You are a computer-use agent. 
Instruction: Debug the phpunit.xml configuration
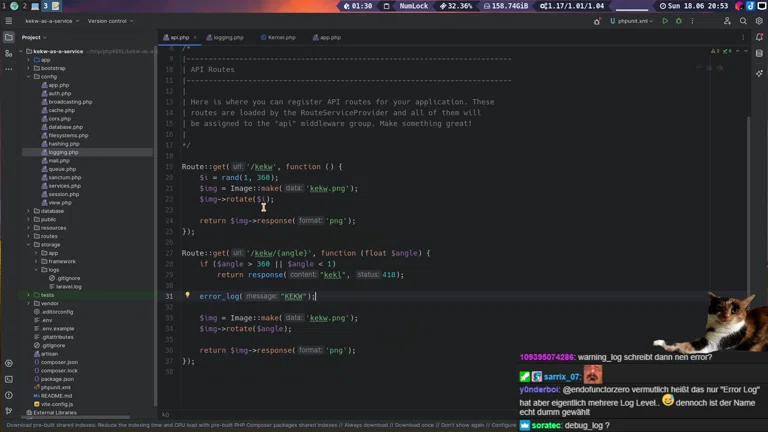678,21
